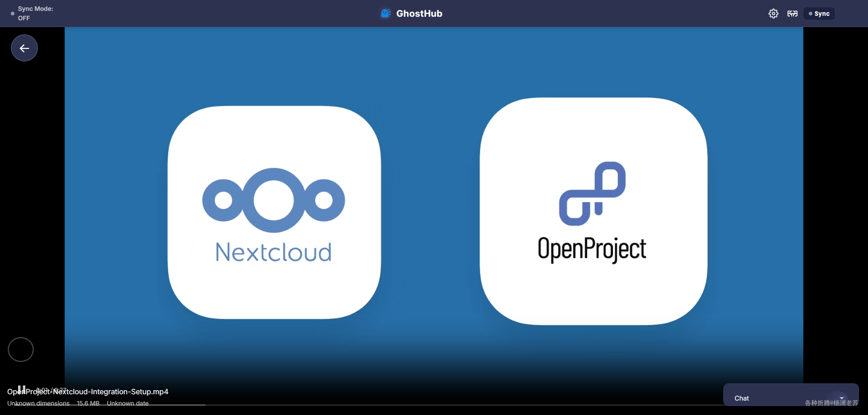Click the empty circle button lower left
The image size is (868, 415).
(x=21, y=350)
